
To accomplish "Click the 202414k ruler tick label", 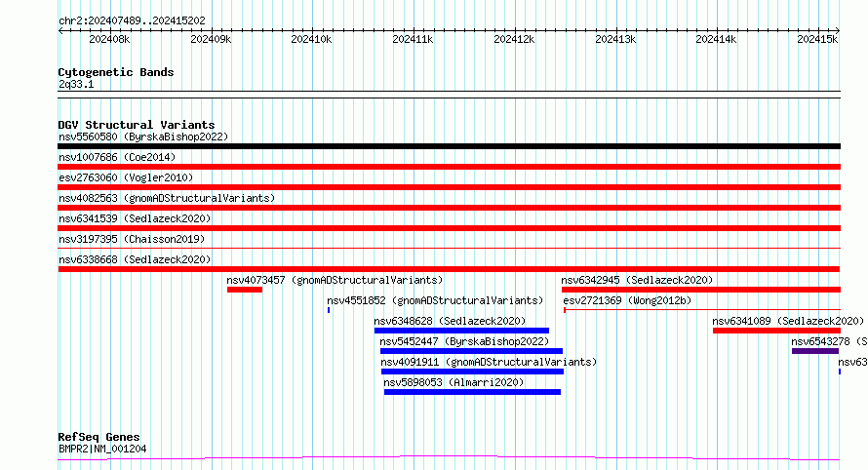I will click(x=716, y=39).
